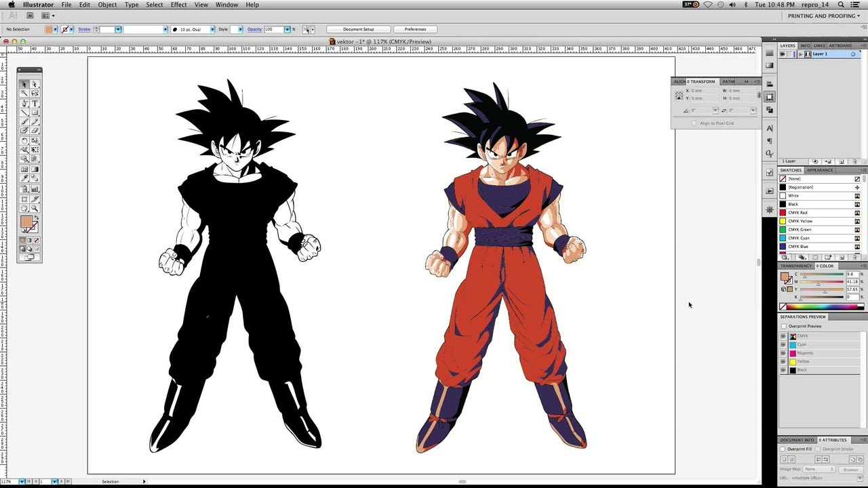
Task: Select the Selection tool (black arrow)
Action: tap(24, 84)
